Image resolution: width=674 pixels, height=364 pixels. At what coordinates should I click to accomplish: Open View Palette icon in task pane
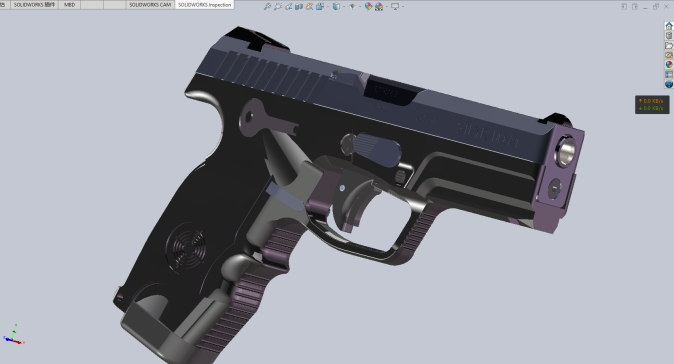(669, 55)
